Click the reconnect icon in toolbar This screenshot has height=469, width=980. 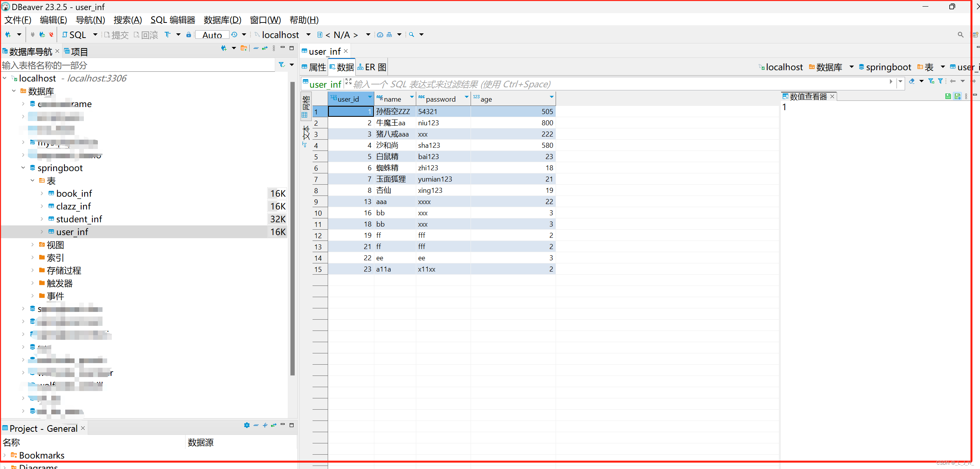coord(42,35)
